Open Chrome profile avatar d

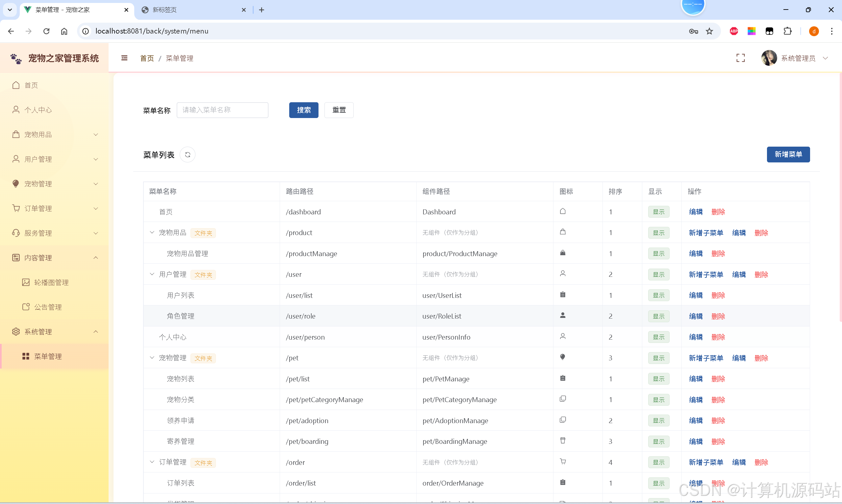click(814, 31)
